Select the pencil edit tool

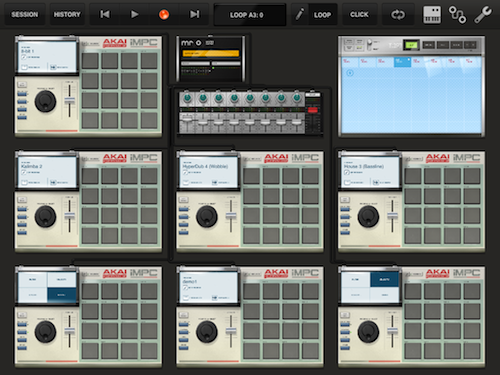pyautogui.click(x=299, y=14)
